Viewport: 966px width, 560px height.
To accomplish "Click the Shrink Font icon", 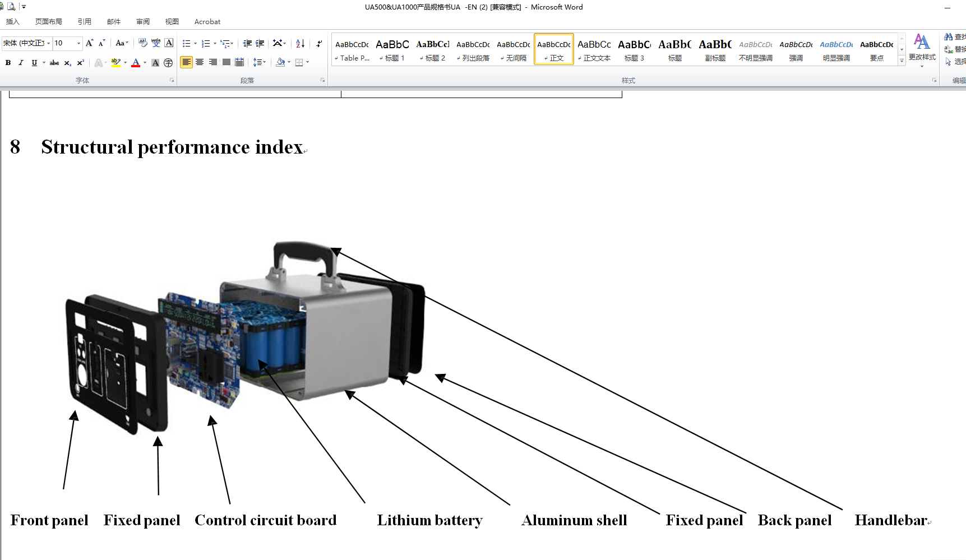I will point(101,43).
